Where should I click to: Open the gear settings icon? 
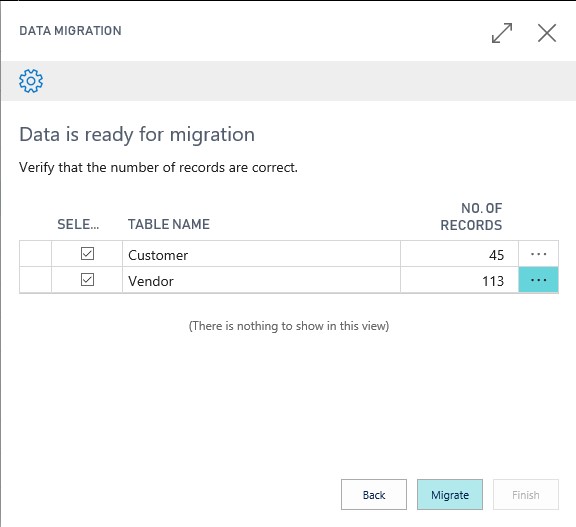click(31, 81)
